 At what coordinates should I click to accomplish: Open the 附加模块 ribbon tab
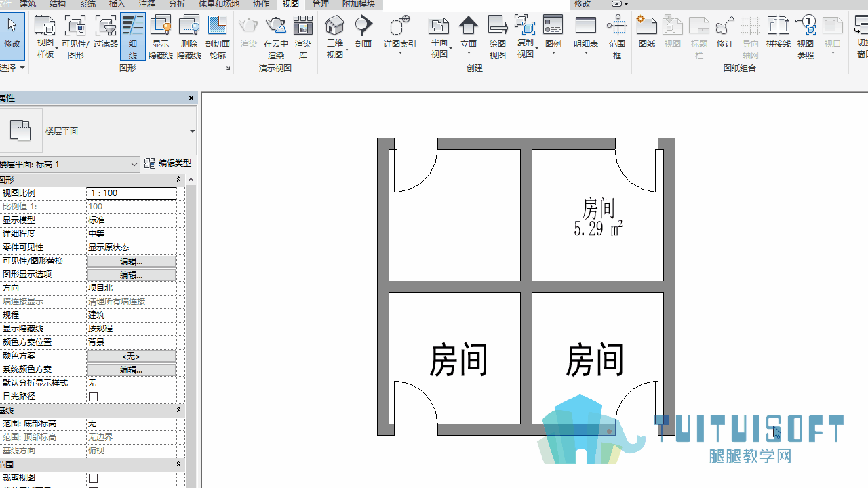[358, 4]
